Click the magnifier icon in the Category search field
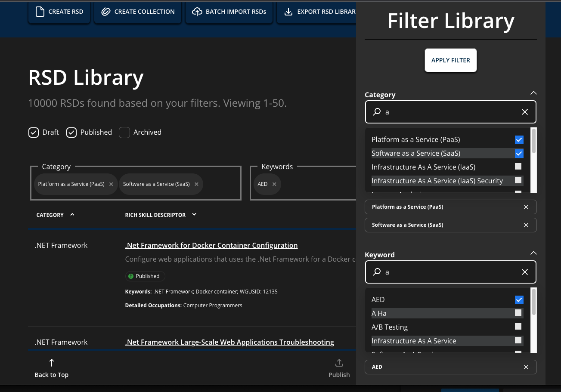 click(x=377, y=112)
